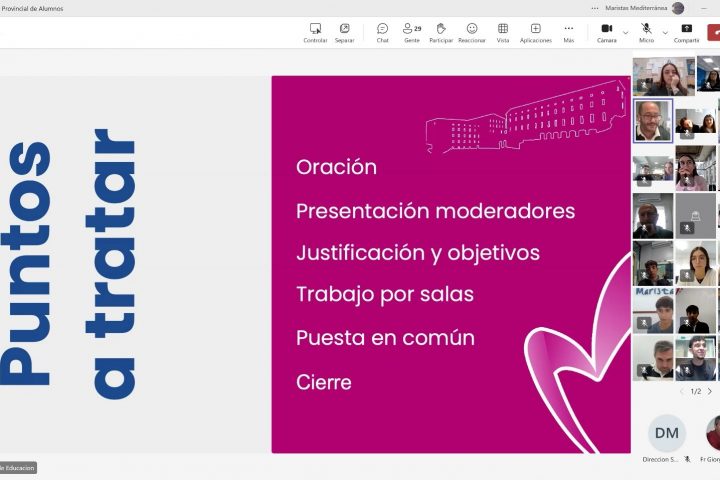Viewport: 720px width, 480px height.
Task: Select the DM Direccion participant avatar
Action: point(666,433)
